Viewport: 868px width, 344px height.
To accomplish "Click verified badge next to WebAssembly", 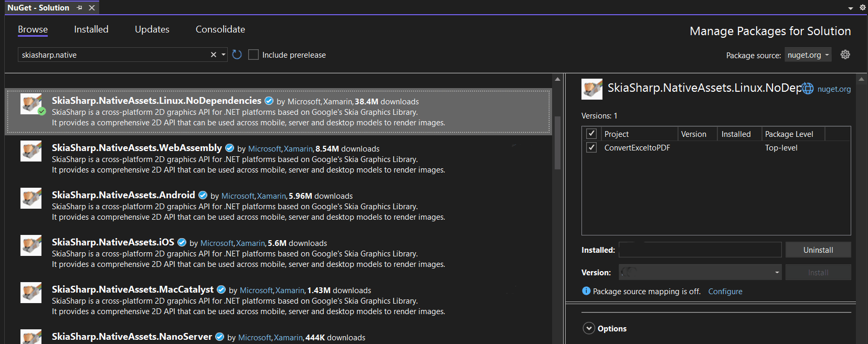I will (x=229, y=148).
